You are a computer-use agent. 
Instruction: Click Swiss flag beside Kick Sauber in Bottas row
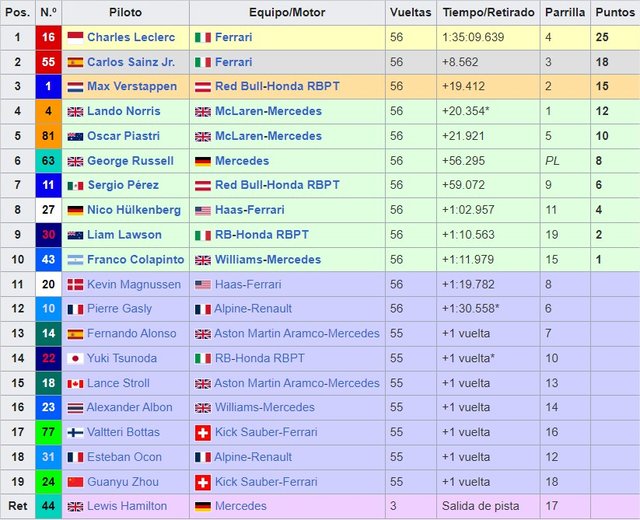[x=203, y=433]
